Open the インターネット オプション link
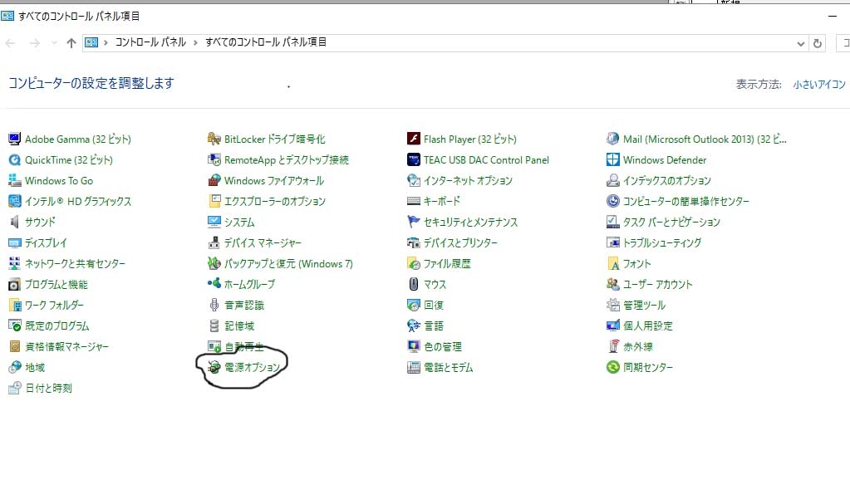The image size is (850, 504). coord(468,180)
